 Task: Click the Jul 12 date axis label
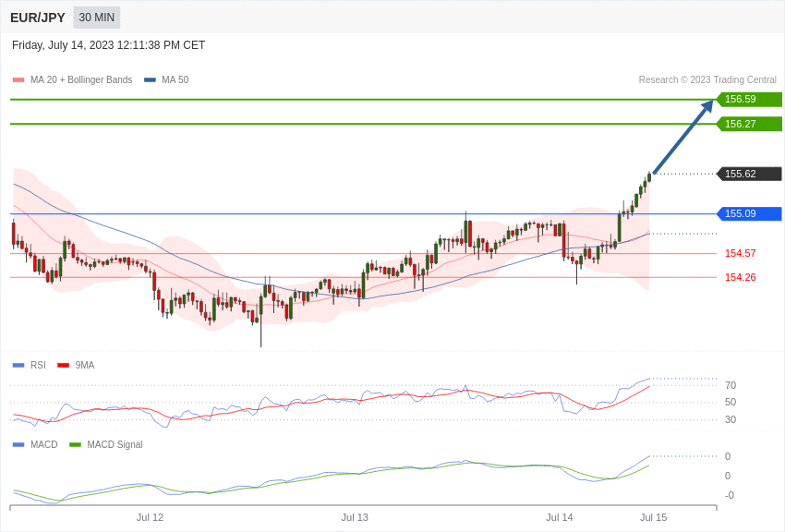[150, 517]
